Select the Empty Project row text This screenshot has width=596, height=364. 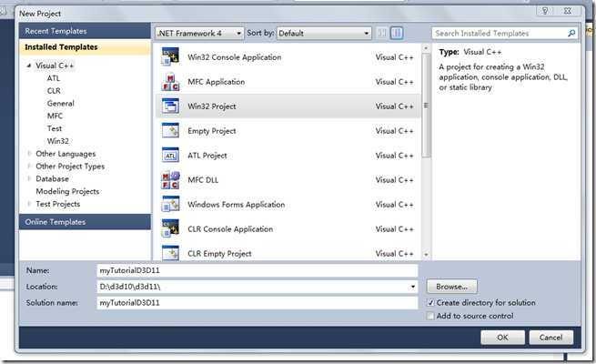tap(212, 131)
